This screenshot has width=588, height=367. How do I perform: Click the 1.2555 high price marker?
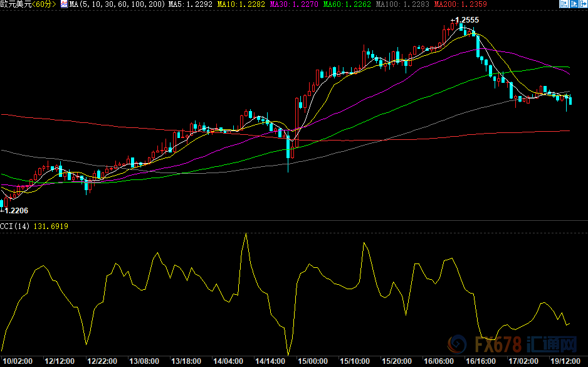(x=465, y=20)
